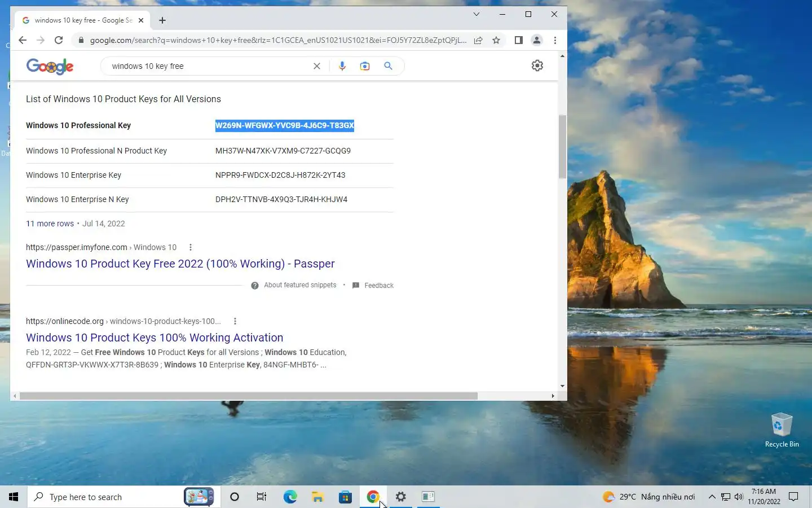
Task: Click the Google logo
Action: [x=50, y=67]
